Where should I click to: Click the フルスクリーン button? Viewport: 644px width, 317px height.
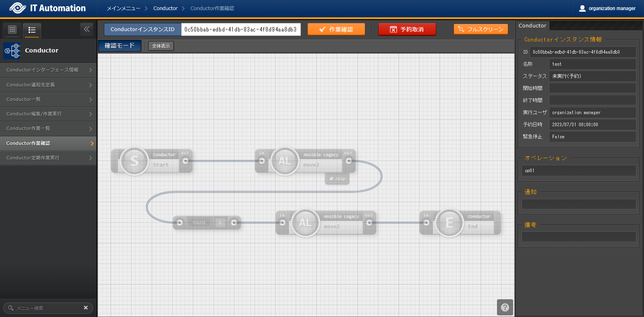[480, 29]
